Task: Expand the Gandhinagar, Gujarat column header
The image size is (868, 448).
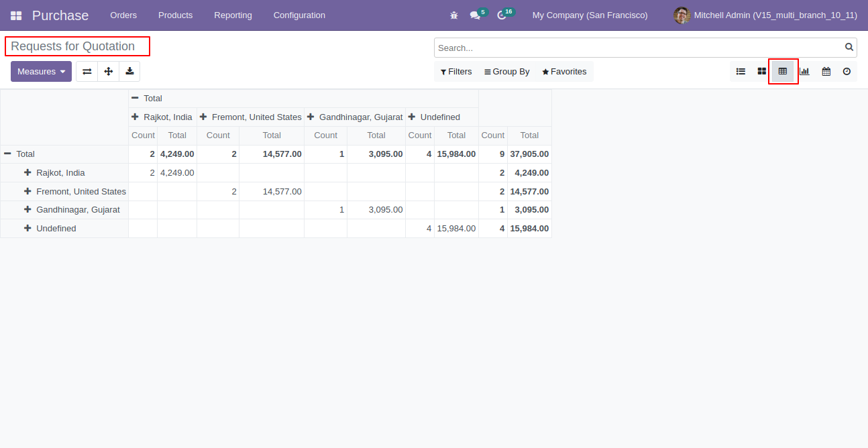Action: tap(355, 117)
